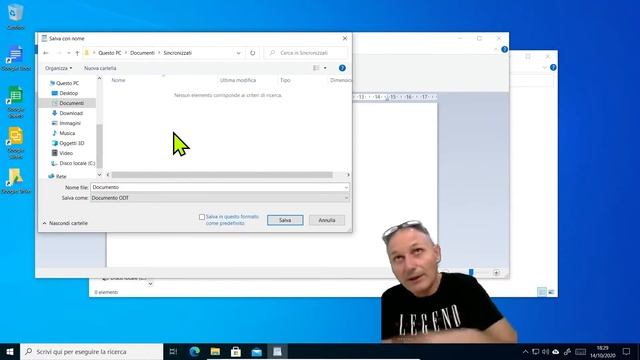The width and height of the screenshot is (640, 360).
Task: Sort by Nome column header
Action: coord(118,80)
